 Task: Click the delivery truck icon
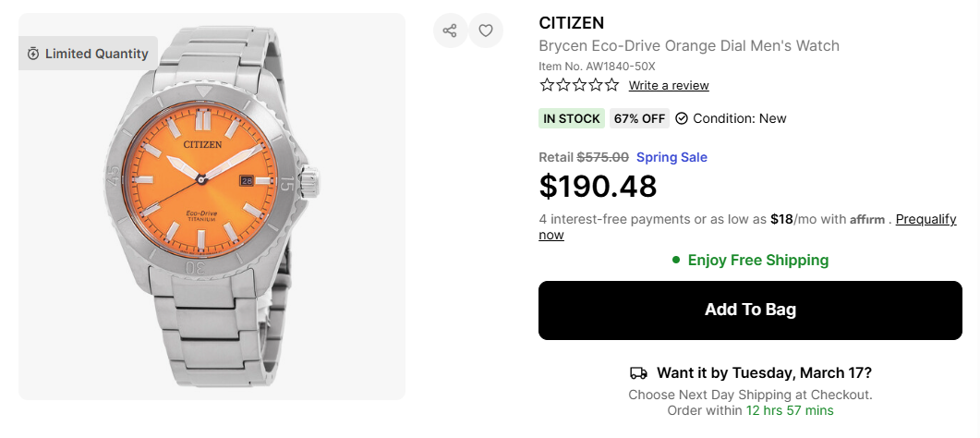point(638,373)
